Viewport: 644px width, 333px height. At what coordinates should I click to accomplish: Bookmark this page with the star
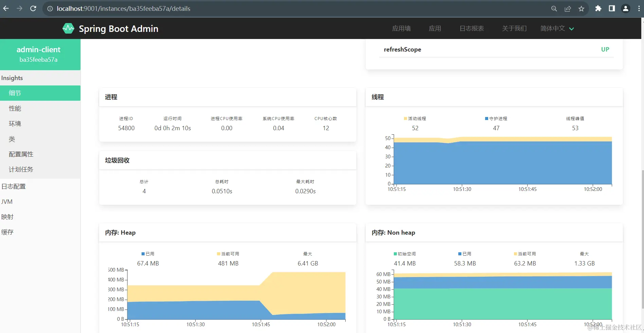(582, 8)
